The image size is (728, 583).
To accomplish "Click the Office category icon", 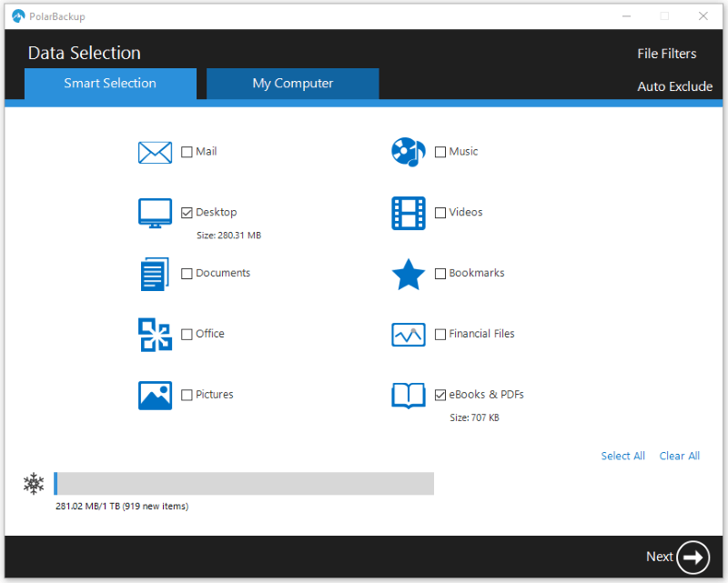I will (155, 335).
